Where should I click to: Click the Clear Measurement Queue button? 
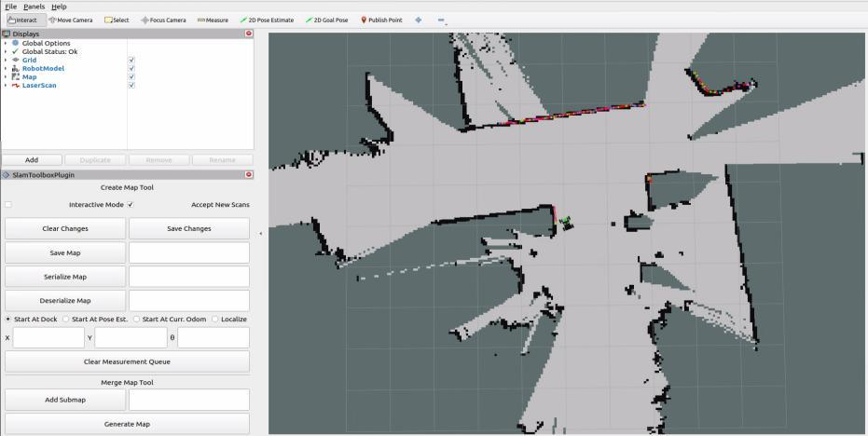pos(128,361)
